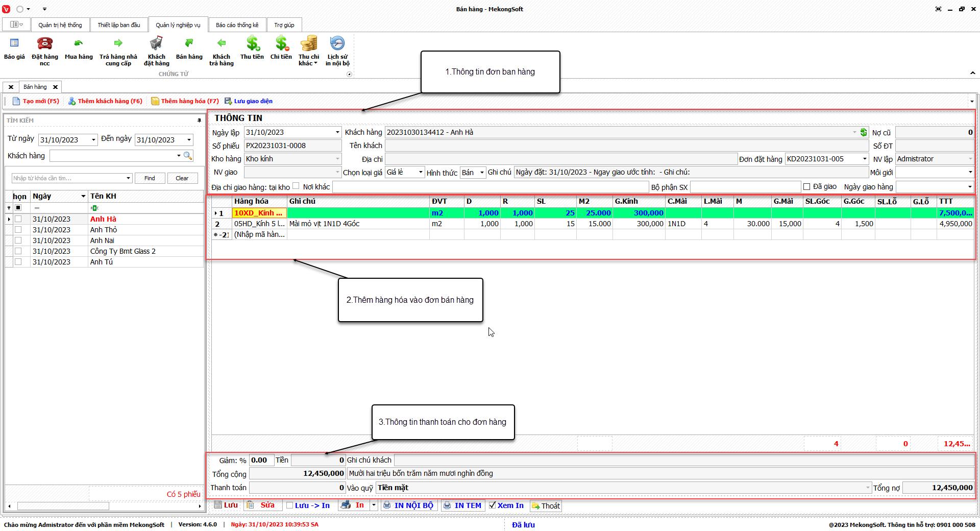Switch to Quản trị hệ thống tab
The image size is (980, 531).
pyautogui.click(x=60, y=25)
